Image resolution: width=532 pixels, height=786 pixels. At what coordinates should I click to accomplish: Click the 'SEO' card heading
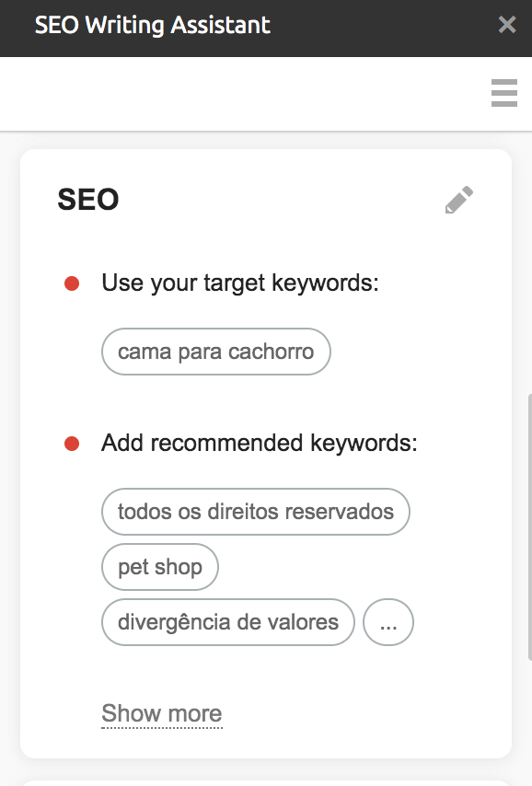pyautogui.click(x=88, y=200)
